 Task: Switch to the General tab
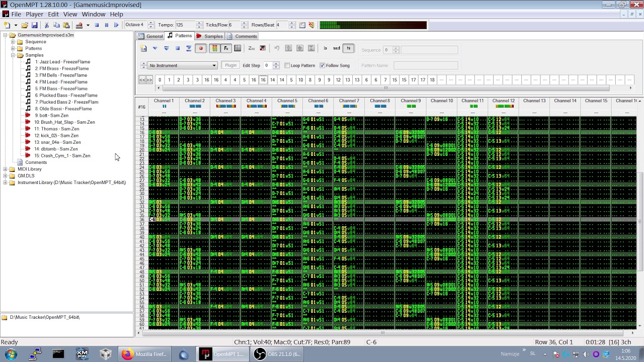click(150, 36)
